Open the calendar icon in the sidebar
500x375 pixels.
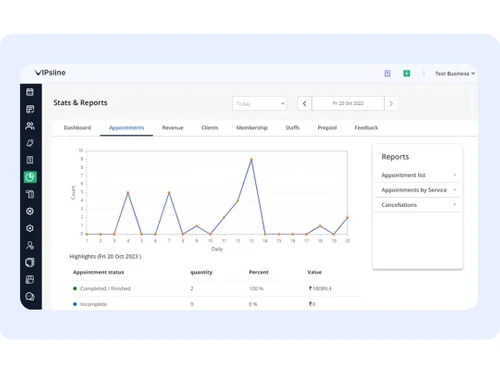point(30,92)
